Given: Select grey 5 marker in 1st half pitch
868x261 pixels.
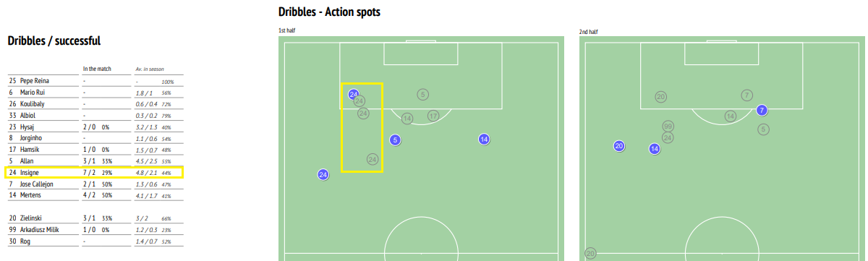Looking at the screenshot, I should coord(423,94).
